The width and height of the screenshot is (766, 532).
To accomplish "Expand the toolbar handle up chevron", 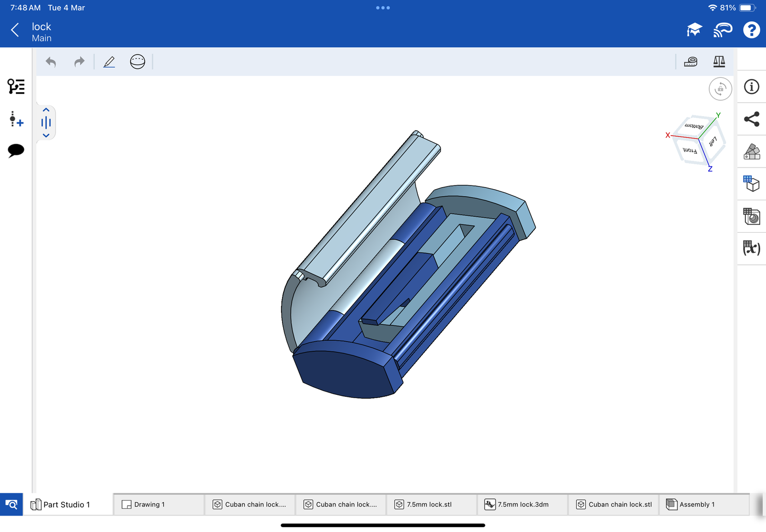I will tap(46, 110).
